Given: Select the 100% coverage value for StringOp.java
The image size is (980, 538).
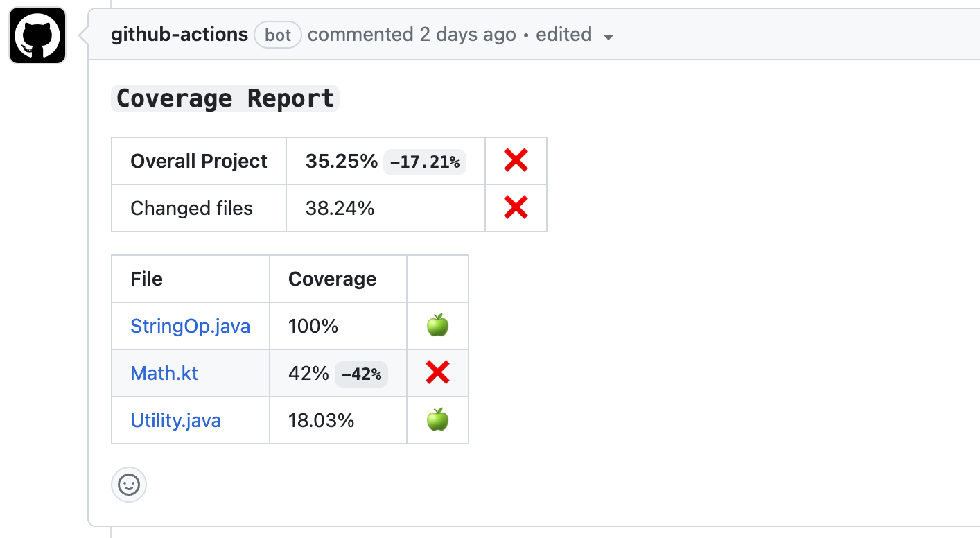Looking at the screenshot, I should (x=313, y=326).
